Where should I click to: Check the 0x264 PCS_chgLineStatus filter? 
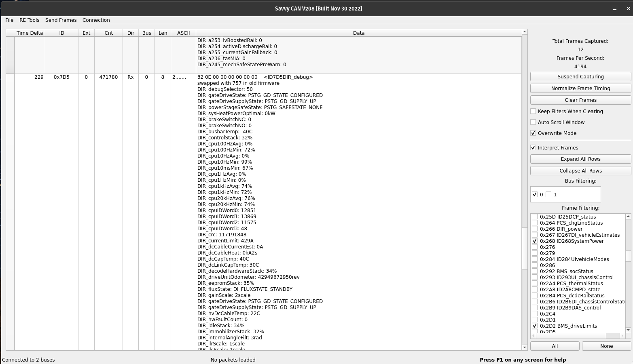coord(535,223)
